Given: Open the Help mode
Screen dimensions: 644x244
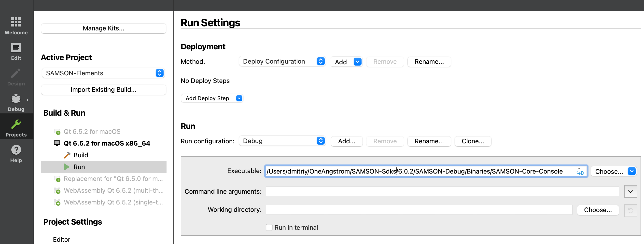Looking at the screenshot, I should pos(16,153).
